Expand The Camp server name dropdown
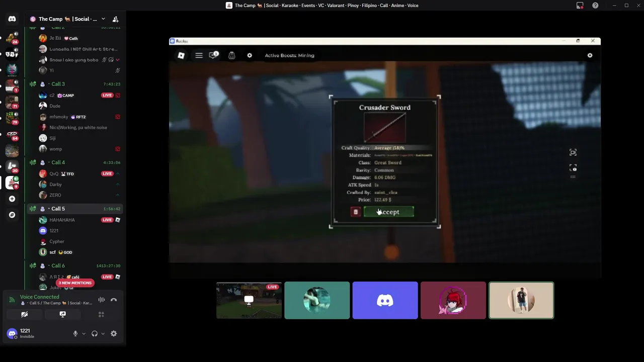 point(103,19)
